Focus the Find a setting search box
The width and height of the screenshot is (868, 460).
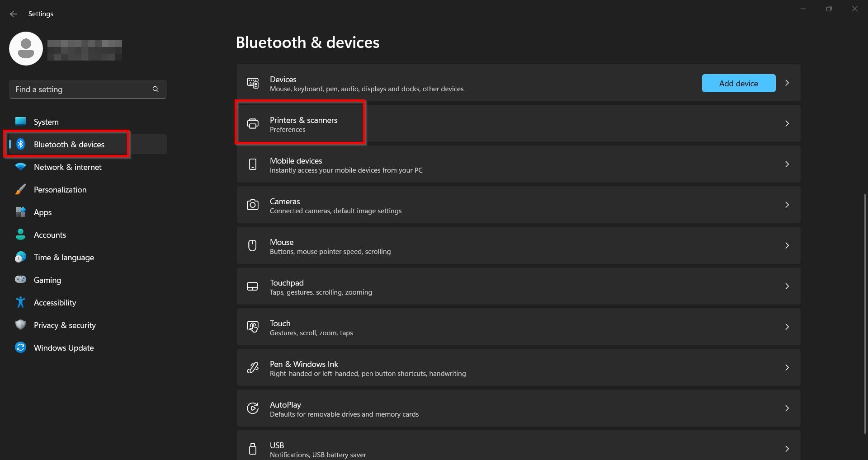(x=81, y=89)
